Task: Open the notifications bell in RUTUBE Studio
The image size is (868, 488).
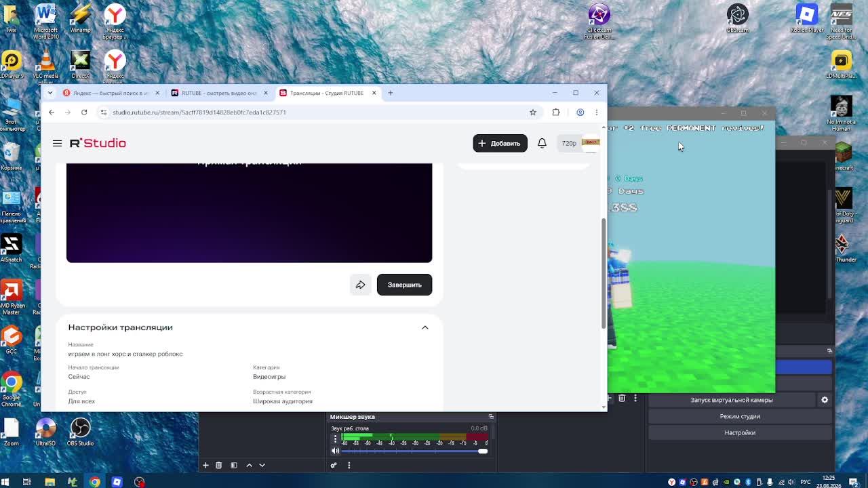Action: pos(542,143)
